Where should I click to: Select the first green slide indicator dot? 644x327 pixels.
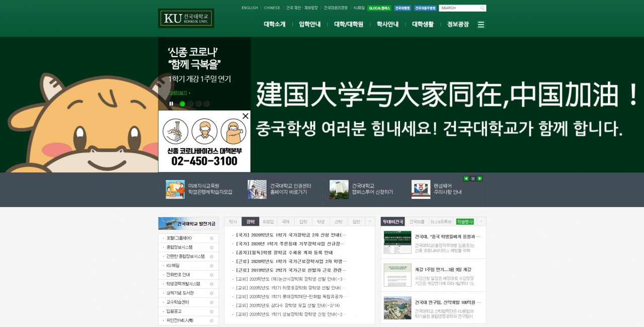point(182,104)
